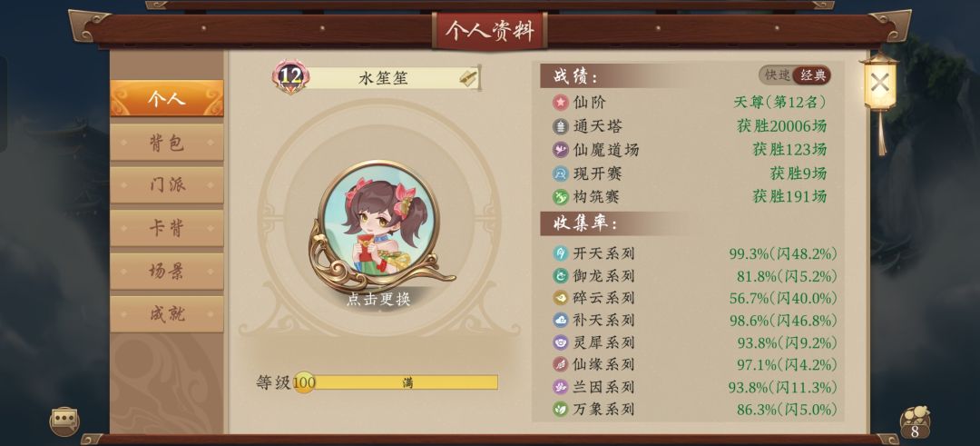
Task: Click 点击更换 to change avatar
Action: (x=378, y=300)
